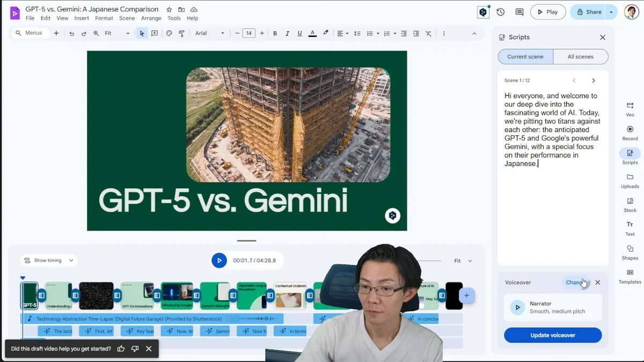Click the Technology Abstraction Time-Lapse audio track
The image size is (644, 362).
(x=152, y=319)
